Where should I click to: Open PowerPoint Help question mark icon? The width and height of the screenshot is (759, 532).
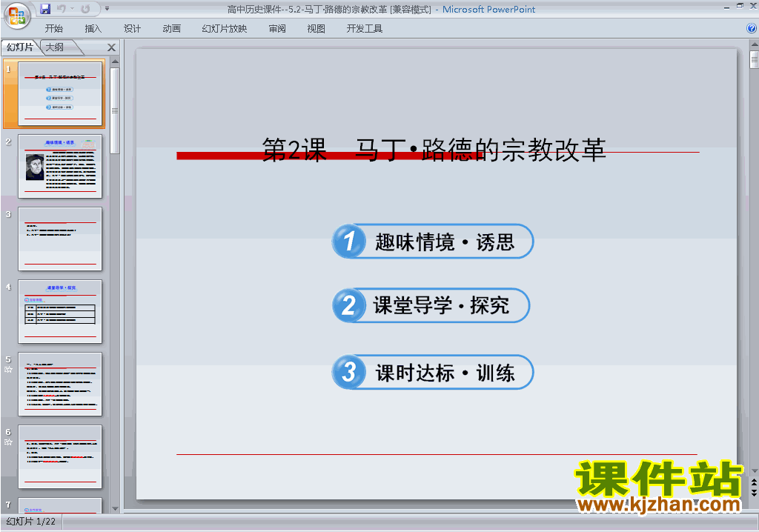(x=752, y=28)
